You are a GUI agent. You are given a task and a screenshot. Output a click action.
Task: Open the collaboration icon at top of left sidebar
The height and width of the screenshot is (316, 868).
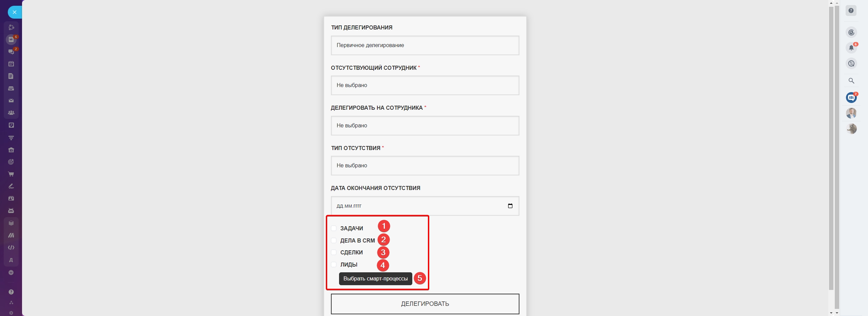click(11, 27)
